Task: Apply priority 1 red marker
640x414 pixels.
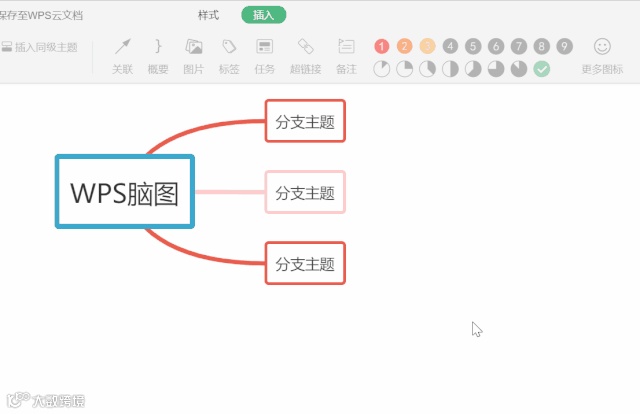Action: pyautogui.click(x=382, y=46)
